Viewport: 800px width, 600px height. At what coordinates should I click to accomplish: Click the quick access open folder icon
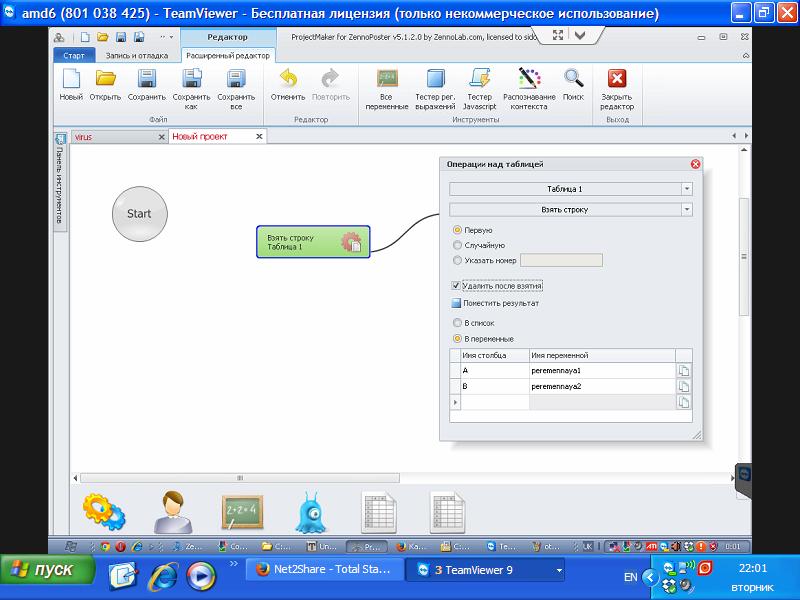[x=103, y=37]
